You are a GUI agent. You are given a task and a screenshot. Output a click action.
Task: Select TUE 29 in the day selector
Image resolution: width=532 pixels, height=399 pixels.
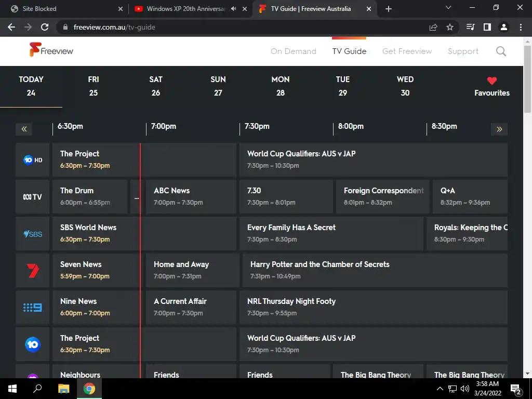click(343, 86)
